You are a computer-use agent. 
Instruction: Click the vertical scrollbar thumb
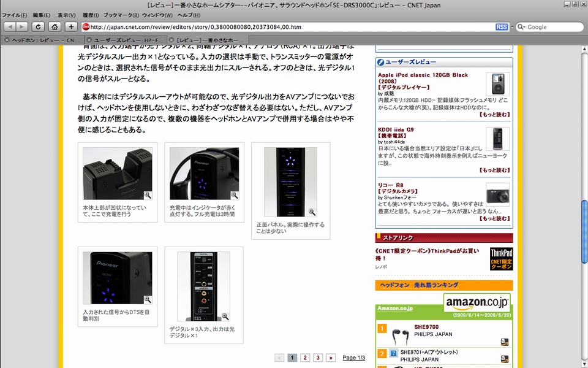pyautogui.click(x=584, y=232)
